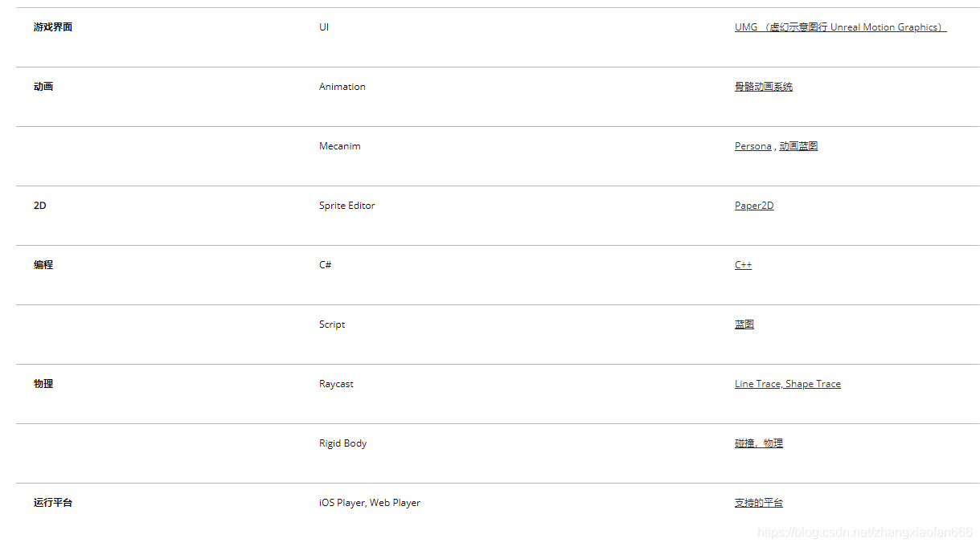Select the Mecanim cell text

pos(339,146)
